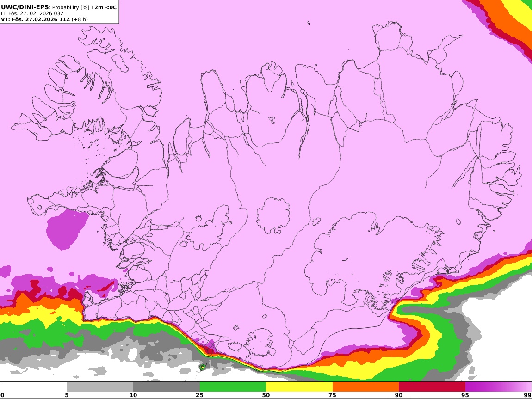Viewport: 532px width, 399px height.
Task: Click the 'Probability [%] T2m <0C' label
Action: [84, 7]
